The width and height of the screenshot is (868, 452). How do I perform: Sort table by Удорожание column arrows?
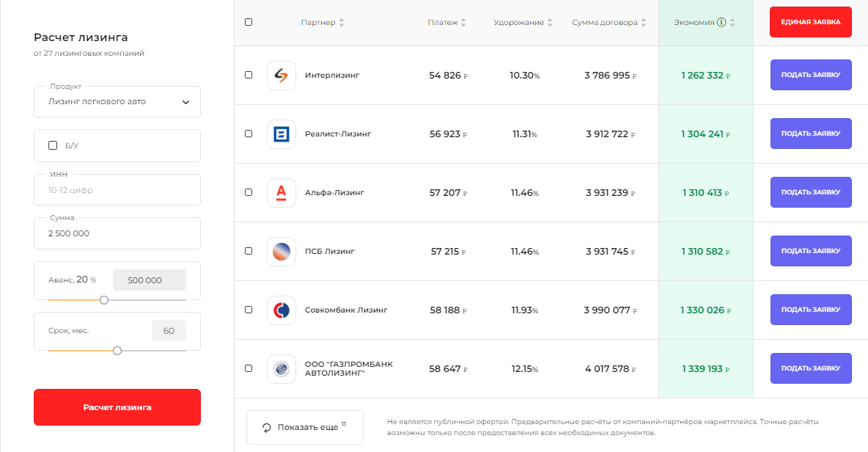(x=550, y=22)
